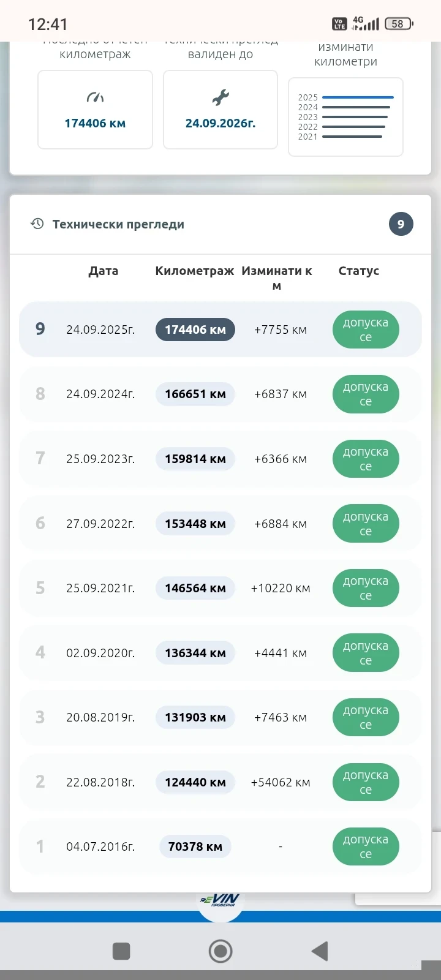The height and width of the screenshot is (980, 441).
Task: Click the допуска се status for 24.09.2024г.
Action: click(366, 394)
